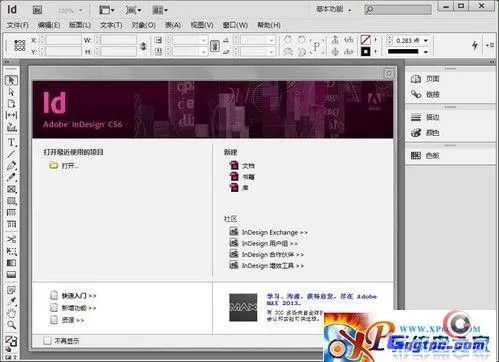Select the Zoom tool
The image size is (499, 362).
[x=11, y=325]
